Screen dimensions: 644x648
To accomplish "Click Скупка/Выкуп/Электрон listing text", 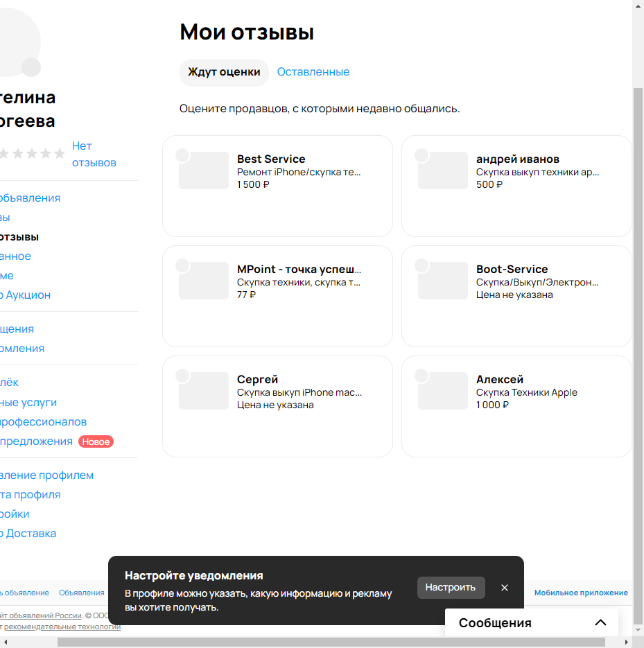I will (x=537, y=282).
